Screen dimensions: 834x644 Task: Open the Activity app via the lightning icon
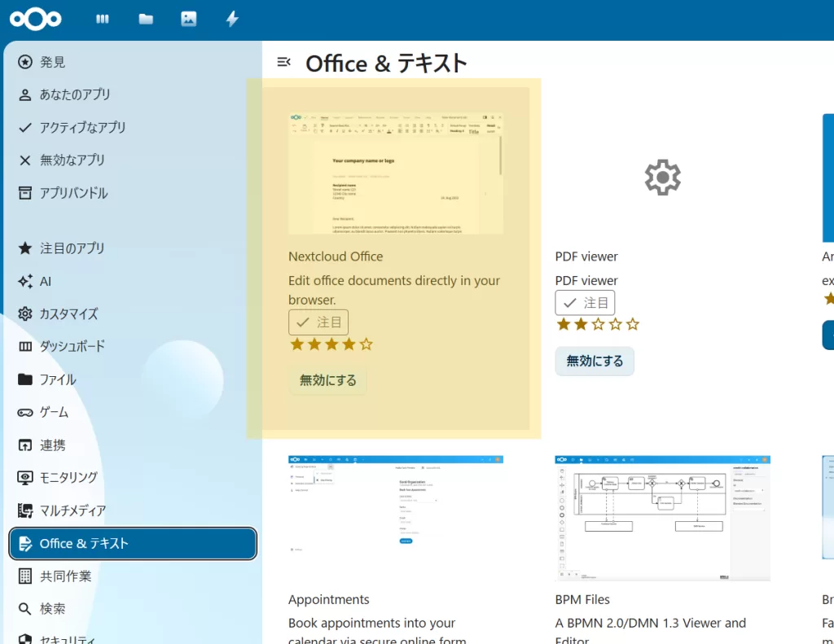(232, 18)
